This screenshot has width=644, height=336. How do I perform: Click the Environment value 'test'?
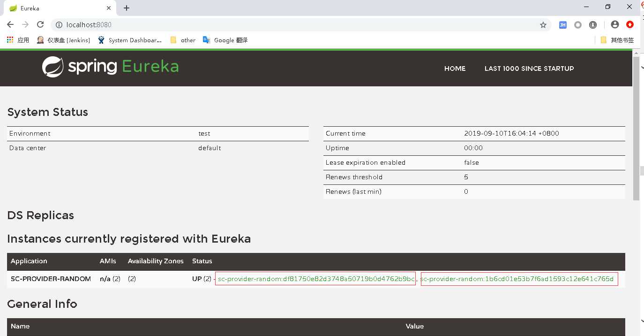(x=204, y=133)
